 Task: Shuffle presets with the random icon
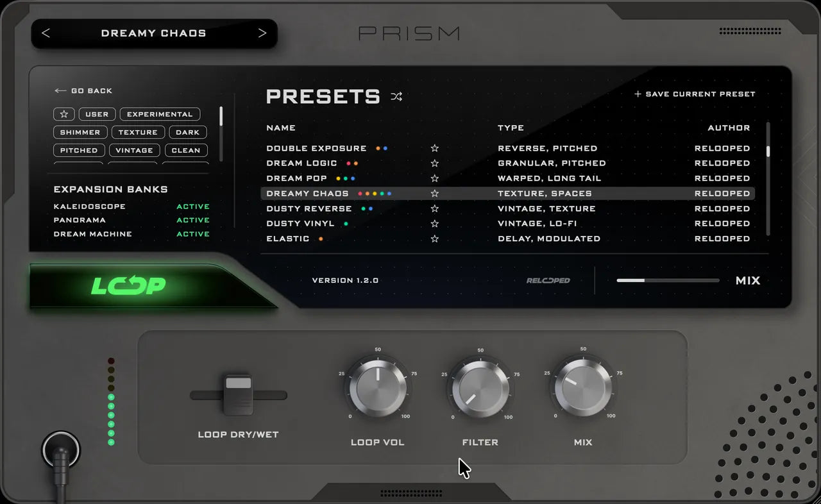pyautogui.click(x=396, y=97)
